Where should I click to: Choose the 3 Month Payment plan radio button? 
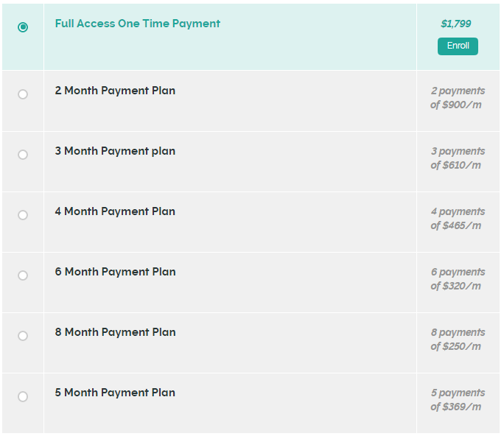click(23, 155)
